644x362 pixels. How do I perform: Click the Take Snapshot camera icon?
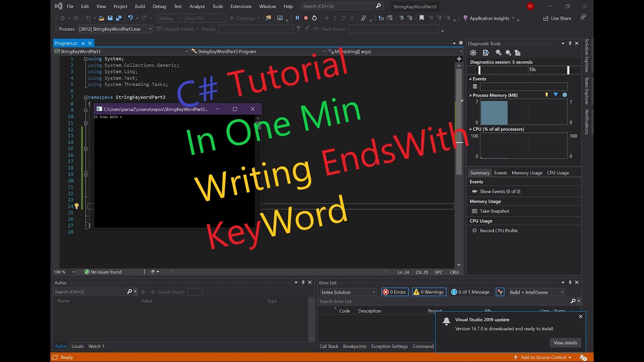tap(474, 211)
